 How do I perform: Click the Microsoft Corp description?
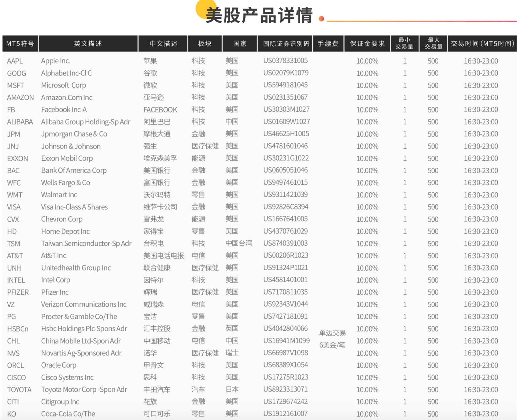(63, 85)
